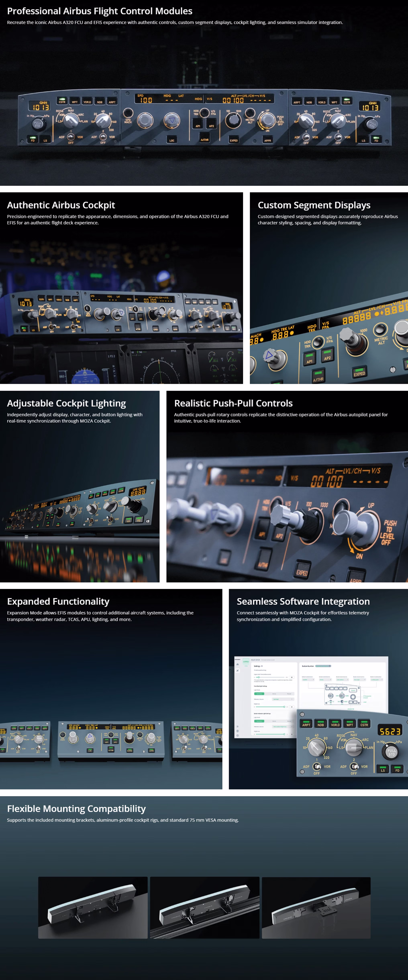This screenshot has width=408, height=980.
Task: Click WPT button in Seamless Software Integration EFIS
Action: (350, 724)
